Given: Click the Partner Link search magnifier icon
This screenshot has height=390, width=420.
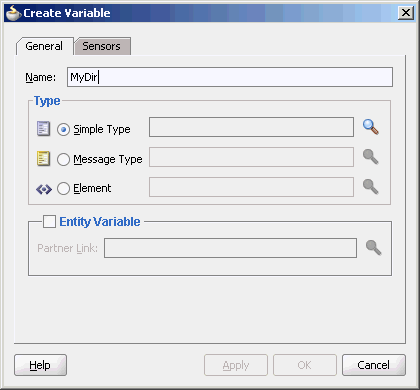Looking at the screenshot, I should 374,248.
